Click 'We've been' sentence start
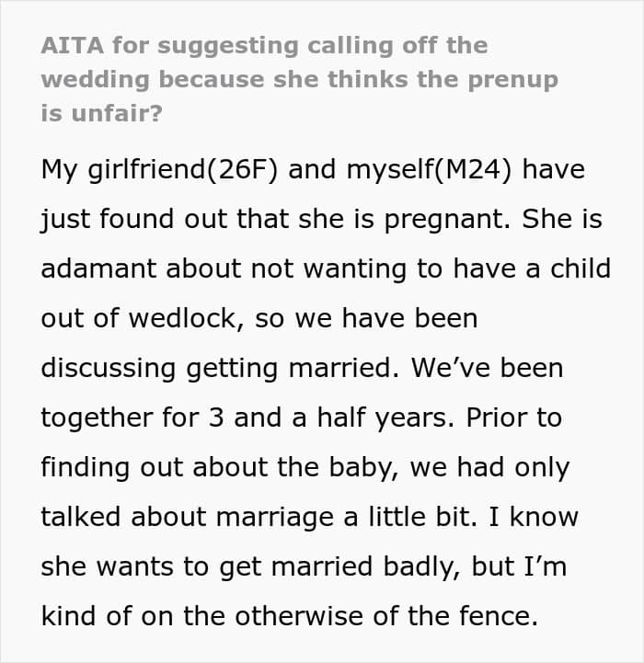 click(x=487, y=368)
